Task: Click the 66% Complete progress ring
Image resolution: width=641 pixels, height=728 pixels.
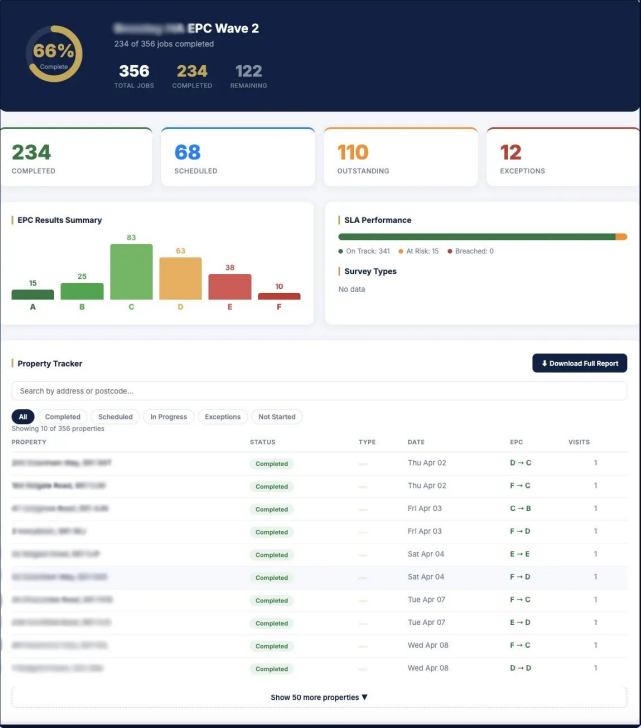Action: pyautogui.click(x=54, y=53)
